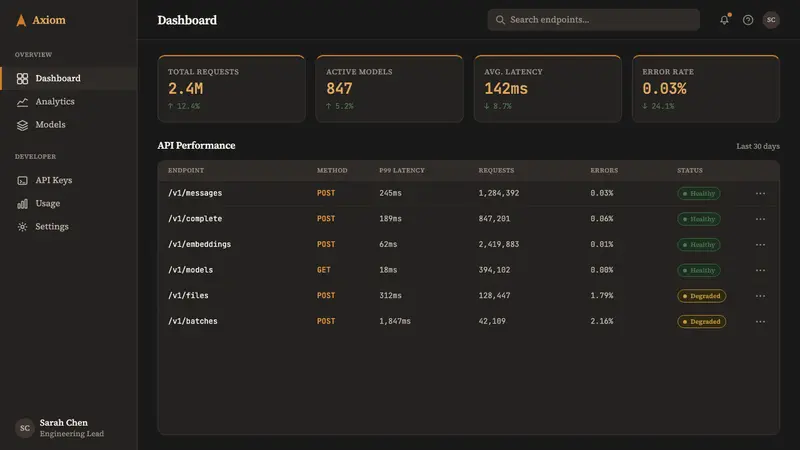The width and height of the screenshot is (800, 450).
Task: Select the /v1/complete endpoint
Action: click(195, 219)
